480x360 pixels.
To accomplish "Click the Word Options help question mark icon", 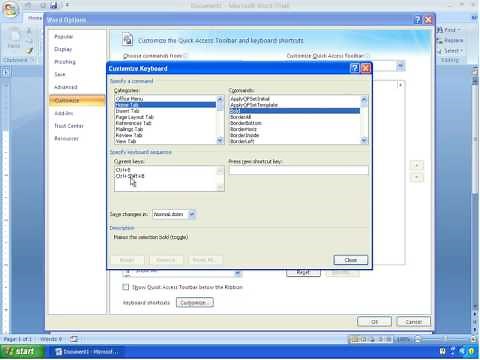I will (x=418, y=20).
